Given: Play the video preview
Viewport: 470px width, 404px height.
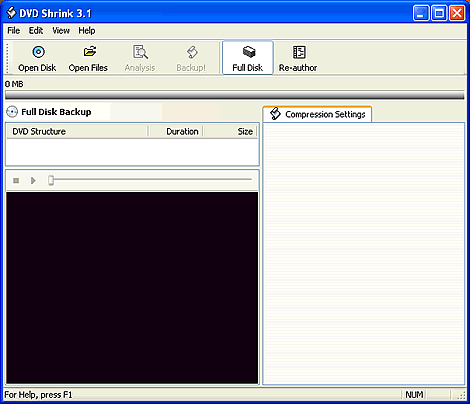Looking at the screenshot, I should [x=33, y=180].
